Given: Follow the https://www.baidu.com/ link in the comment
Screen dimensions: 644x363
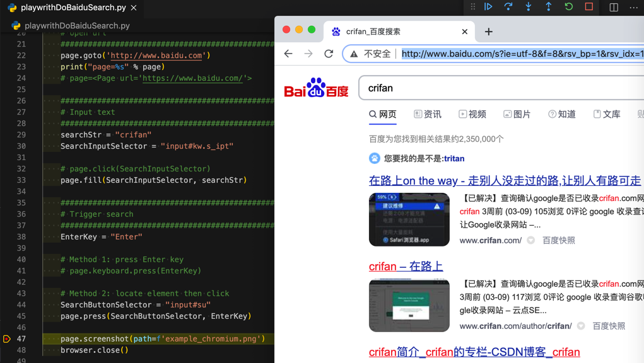Looking at the screenshot, I should [193, 78].
